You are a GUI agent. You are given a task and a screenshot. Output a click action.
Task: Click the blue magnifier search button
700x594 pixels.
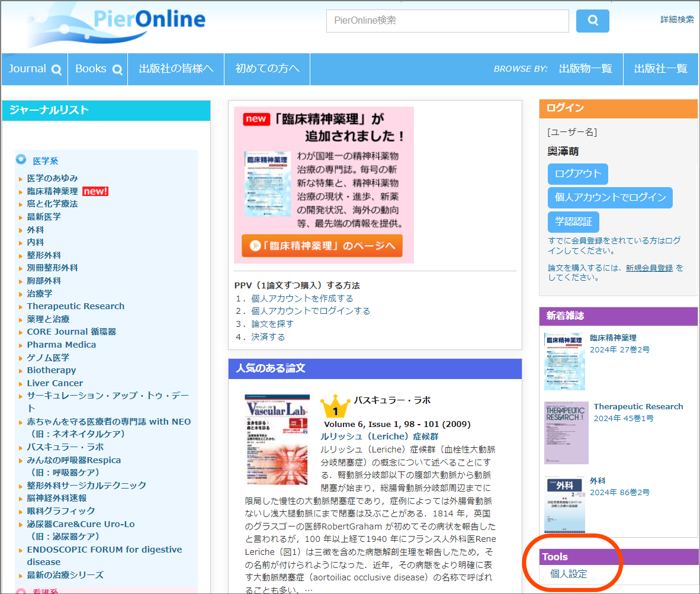[592, 21]
